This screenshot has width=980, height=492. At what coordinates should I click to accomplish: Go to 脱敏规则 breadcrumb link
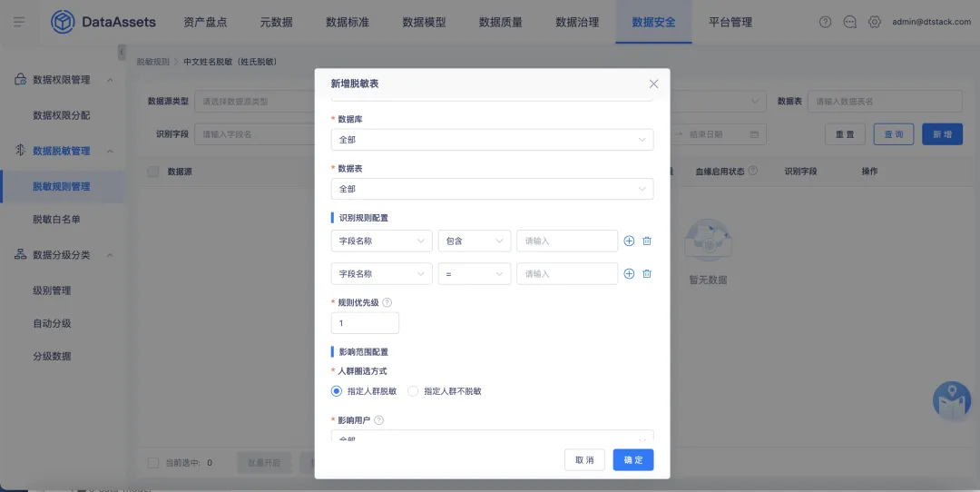point(153,62)
